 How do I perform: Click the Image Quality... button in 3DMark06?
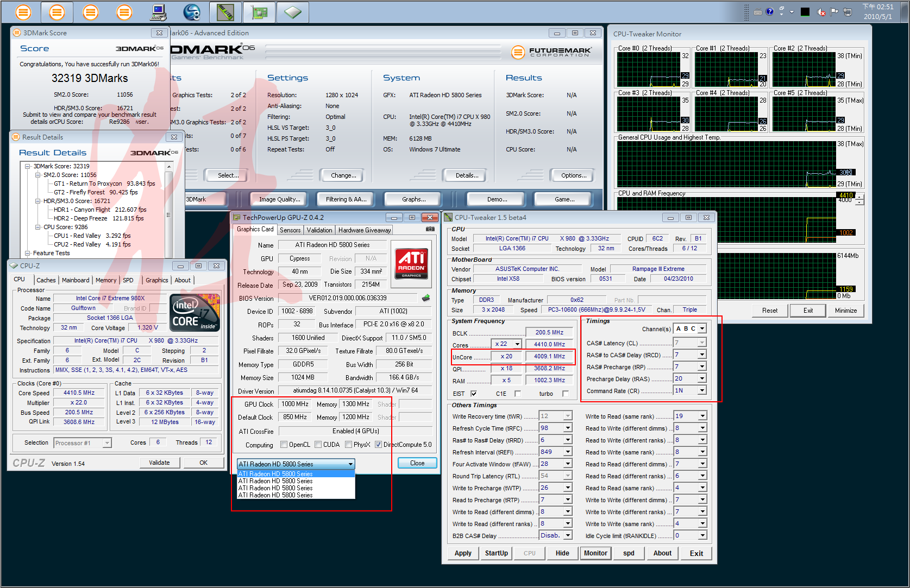click(x=279, y=199)
